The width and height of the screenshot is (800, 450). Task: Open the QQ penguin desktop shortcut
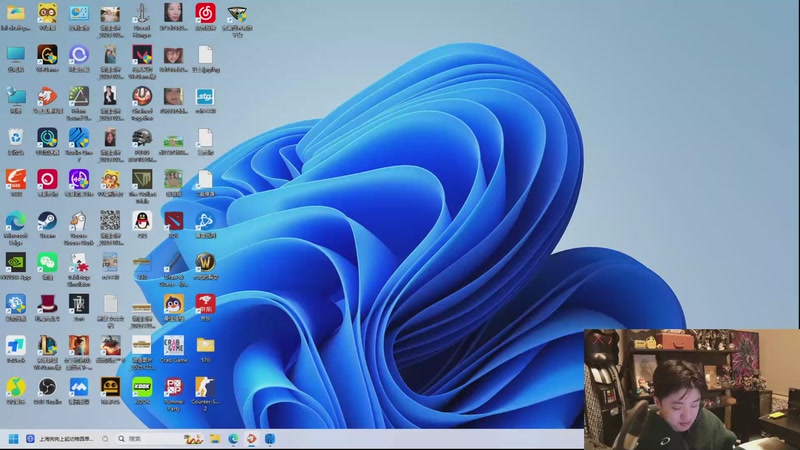142,221
